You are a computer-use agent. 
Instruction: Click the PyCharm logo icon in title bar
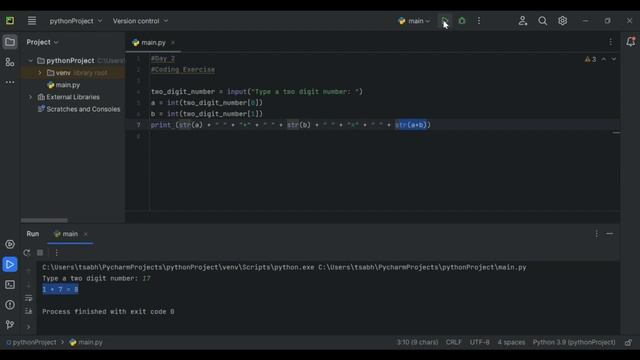tap(10, 21)
